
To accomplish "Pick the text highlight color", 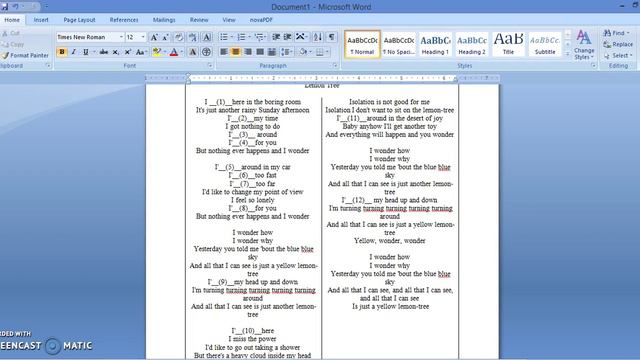I will pos(157,52).
